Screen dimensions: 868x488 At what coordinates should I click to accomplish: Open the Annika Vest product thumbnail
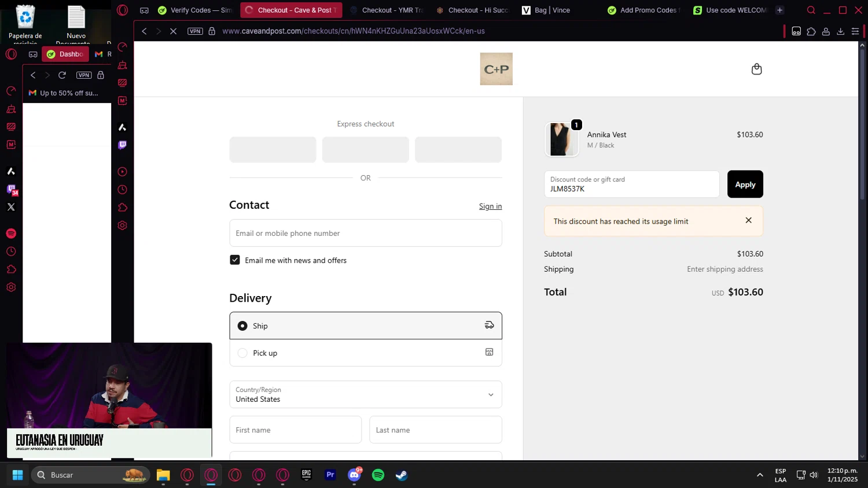tap(561, 139)
